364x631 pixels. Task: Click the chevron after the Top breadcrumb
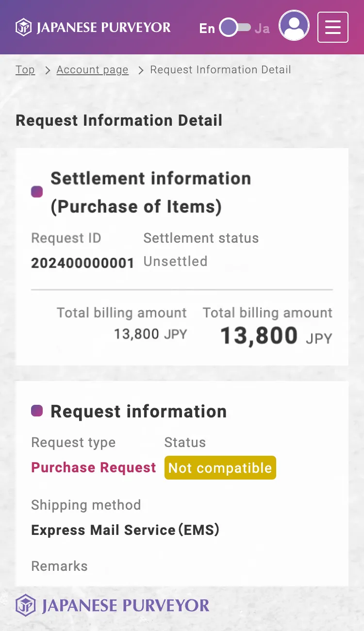click(x=47, y=70)
